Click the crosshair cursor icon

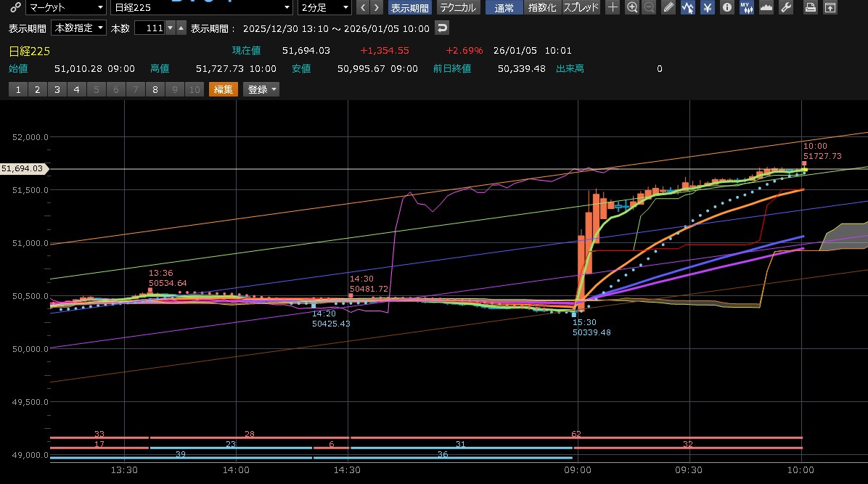(x=613, y=7)
